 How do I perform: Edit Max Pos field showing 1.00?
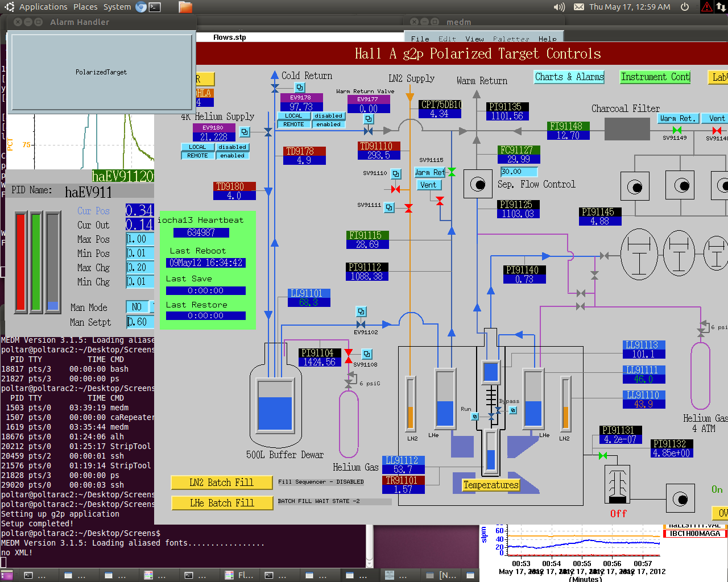coord(140,239)
